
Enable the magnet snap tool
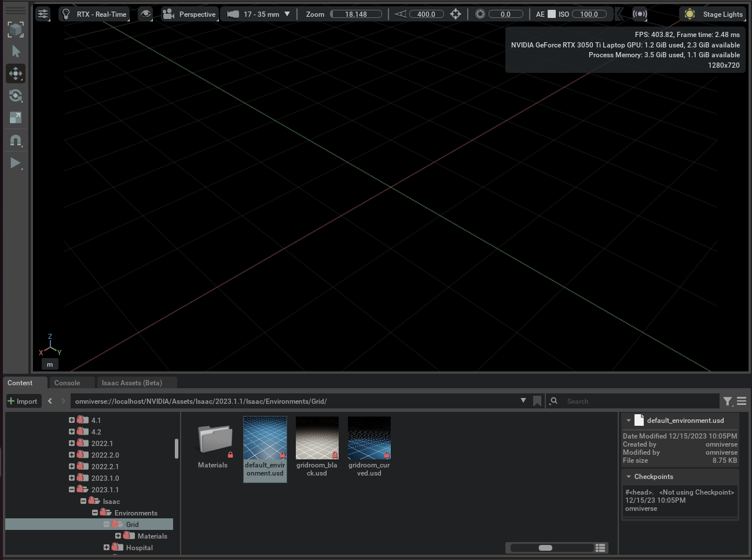pyautogui.click(x=16, y=141)
